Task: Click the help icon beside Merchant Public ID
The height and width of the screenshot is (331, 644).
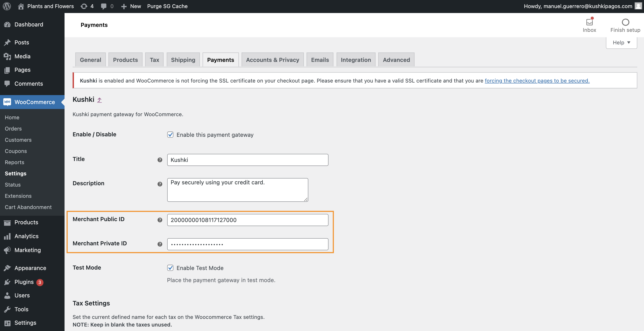Action: [160, 220]
